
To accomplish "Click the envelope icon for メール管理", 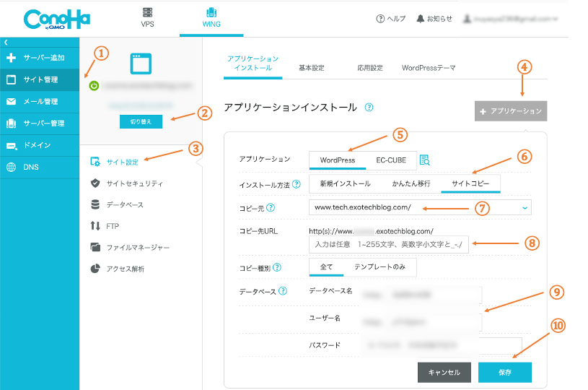I will (12, 101).
